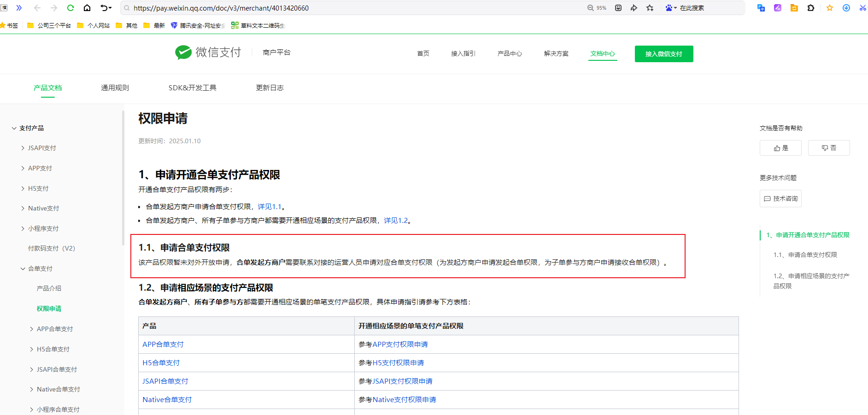Click the browser forward arrow

54,8
